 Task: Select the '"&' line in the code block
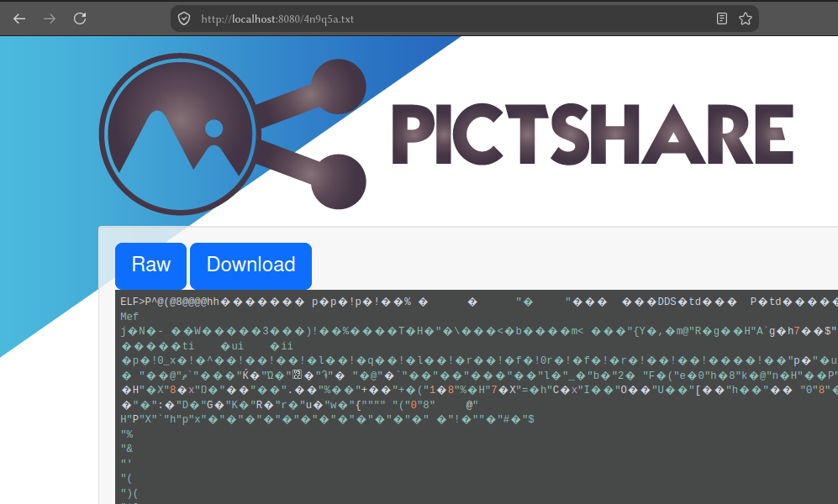click(x=127, y=449)
